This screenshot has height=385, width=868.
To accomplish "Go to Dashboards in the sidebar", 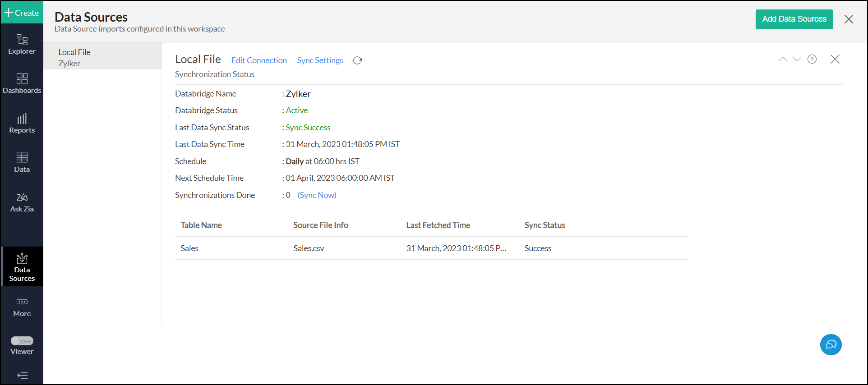I will pyautogui.click(x=22, y=83).
